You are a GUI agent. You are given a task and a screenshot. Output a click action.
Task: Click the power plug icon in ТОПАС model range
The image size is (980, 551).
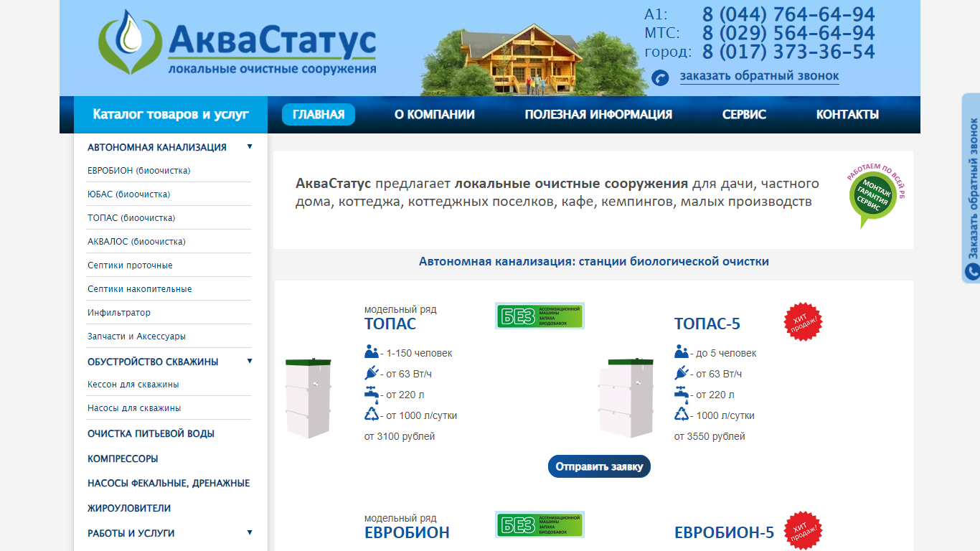371,373
